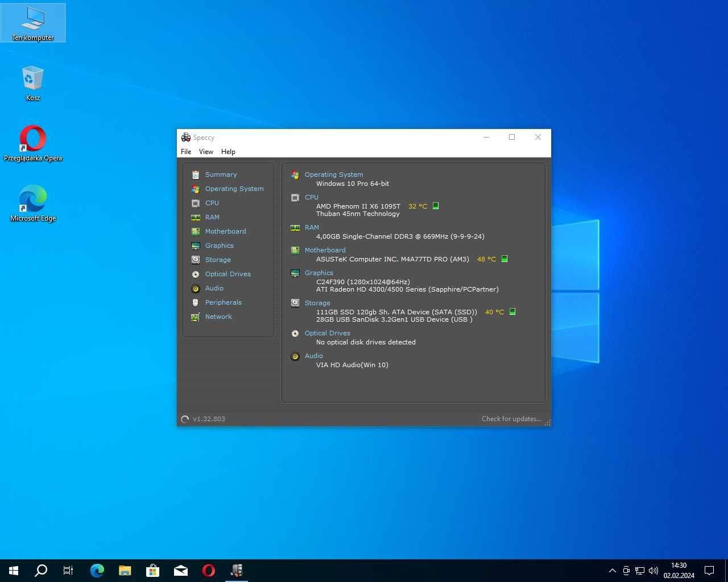Open the View menu

(206, 152)
